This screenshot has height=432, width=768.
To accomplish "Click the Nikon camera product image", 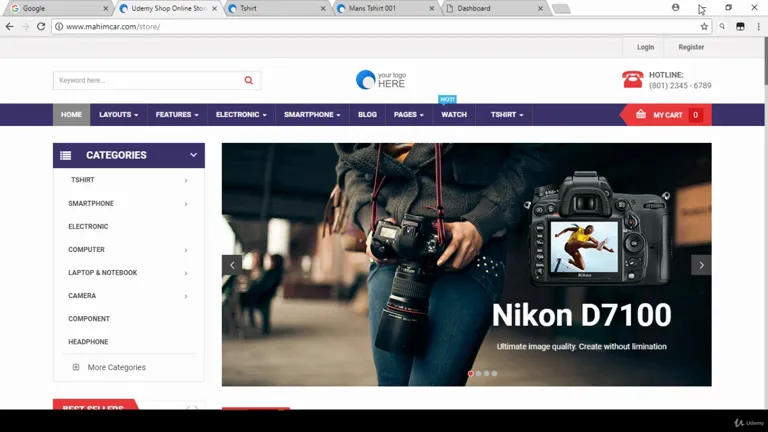I will pos(598,229).
